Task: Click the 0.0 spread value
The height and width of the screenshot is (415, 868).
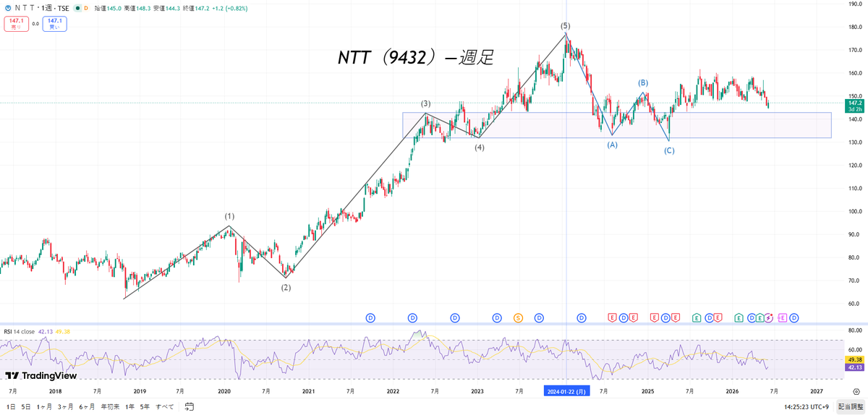Action: point(35,24)
